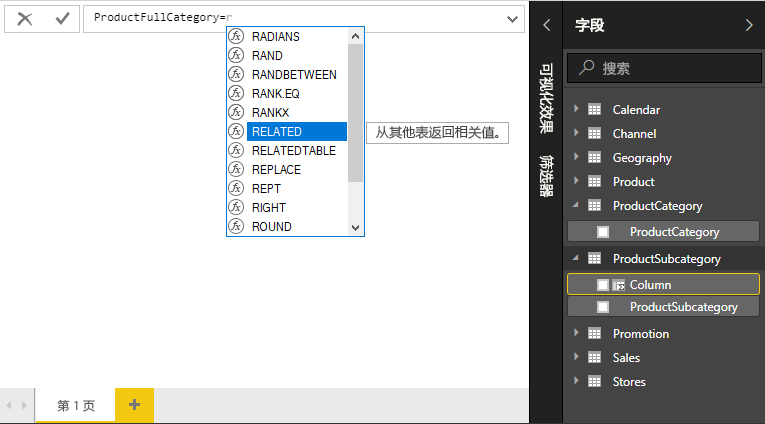Collapse the ProductSubcategory table node
Screen dimensions: 765x424
tap(576, 259)
